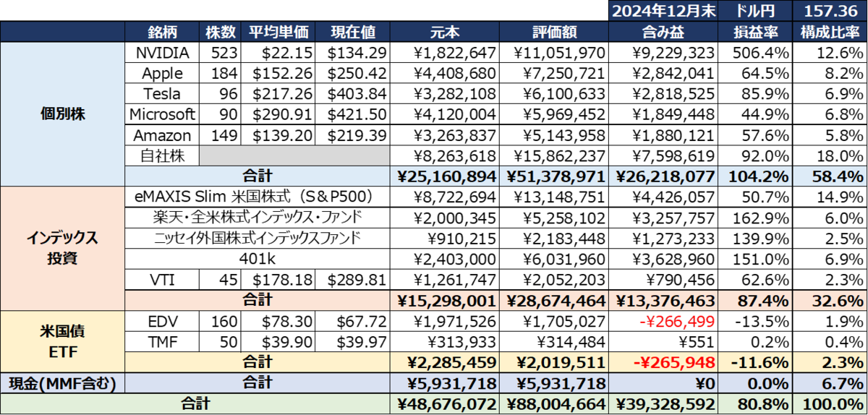The height and width of the screenshot is (415, 868).
Task: Select Tesla average price $217.26
Action: pos(278,94)
